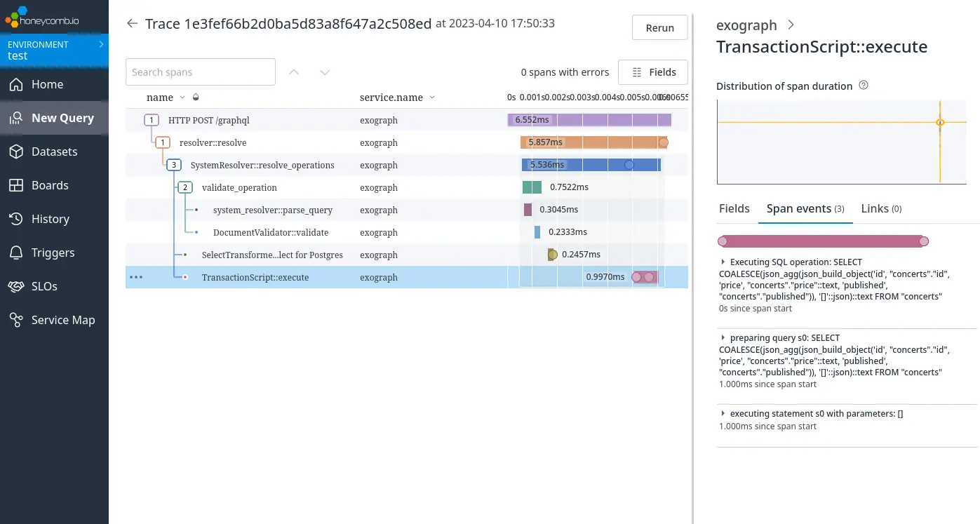Open the Triggers section
The image size is (980, 524).
tap(54, 253)
